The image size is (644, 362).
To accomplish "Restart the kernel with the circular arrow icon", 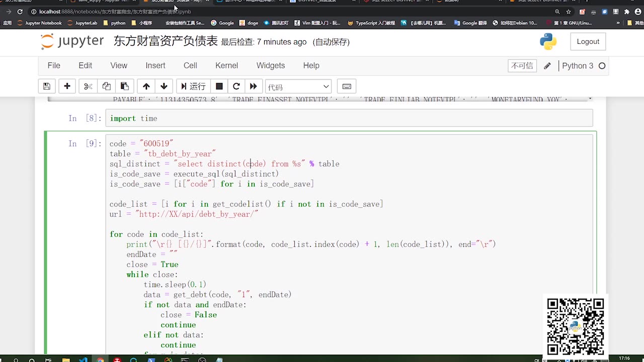I will [x=236, y=86].
